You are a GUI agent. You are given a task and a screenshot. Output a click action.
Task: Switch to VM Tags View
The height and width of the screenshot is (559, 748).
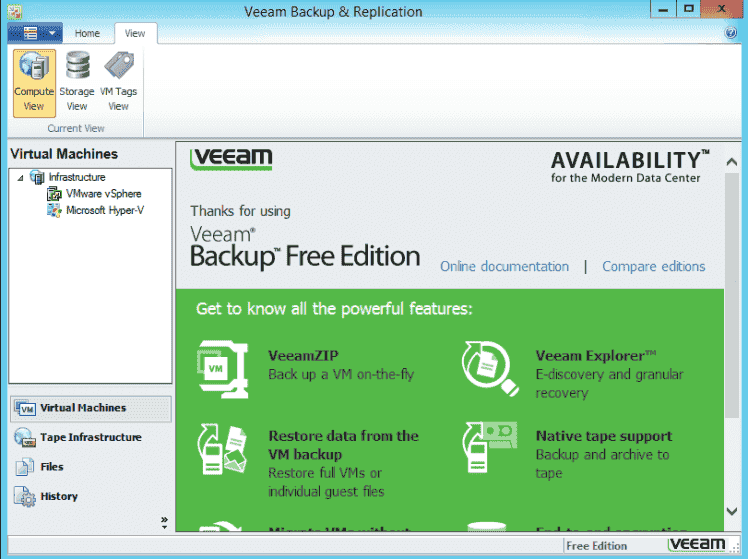click(118, 83)
